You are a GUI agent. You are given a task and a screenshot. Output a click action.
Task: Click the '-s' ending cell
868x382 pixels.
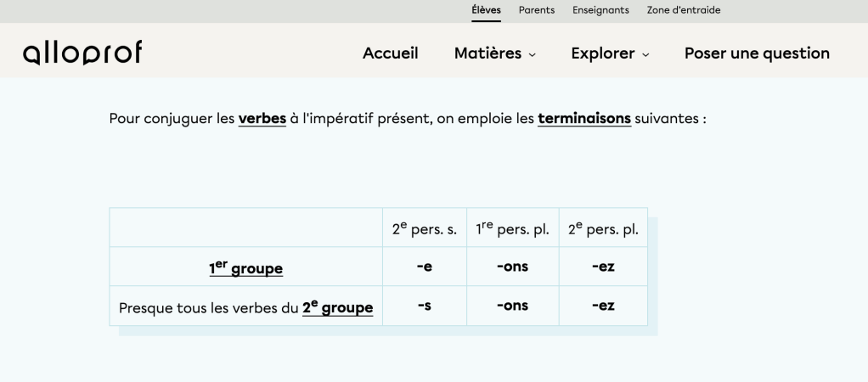(425, 306)
